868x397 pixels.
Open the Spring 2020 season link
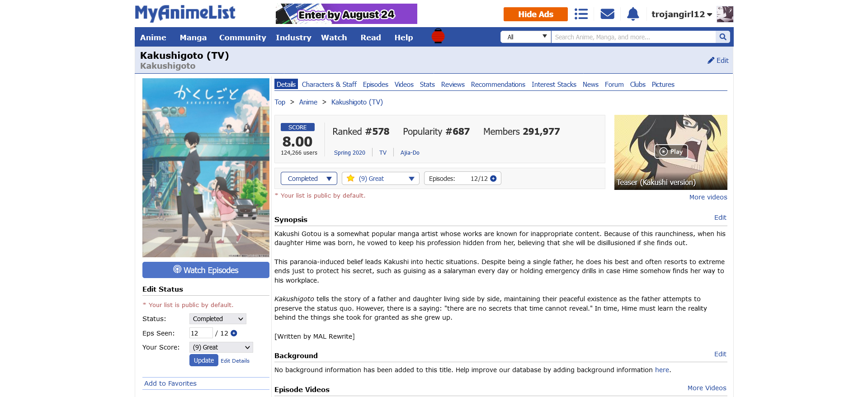(349, 153)
